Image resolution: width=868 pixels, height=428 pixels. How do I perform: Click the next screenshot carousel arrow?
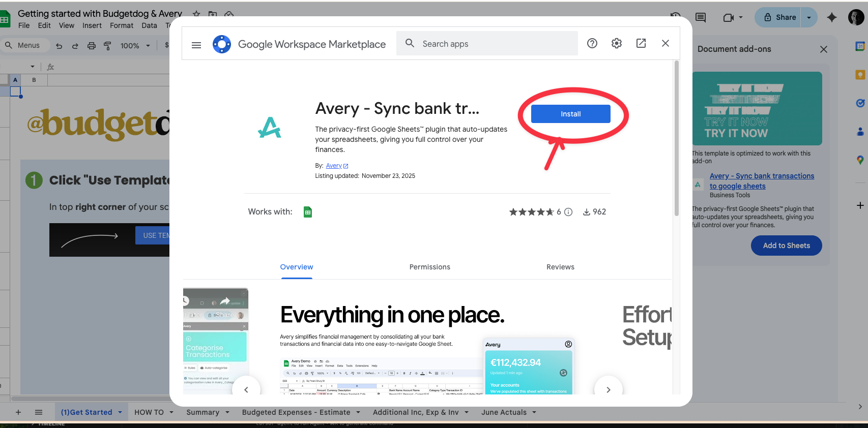coord(608,389)
